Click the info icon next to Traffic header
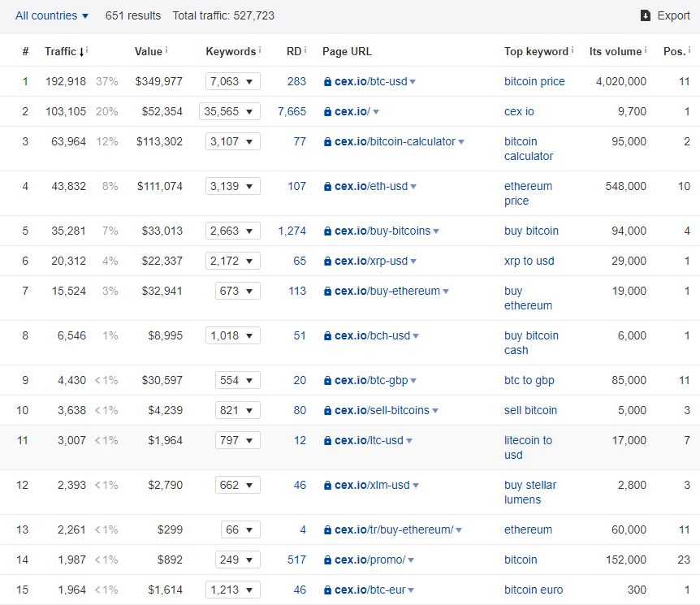The width and height of the screenshot is (700, 605). pyautogui.click(x=87, y=49)
